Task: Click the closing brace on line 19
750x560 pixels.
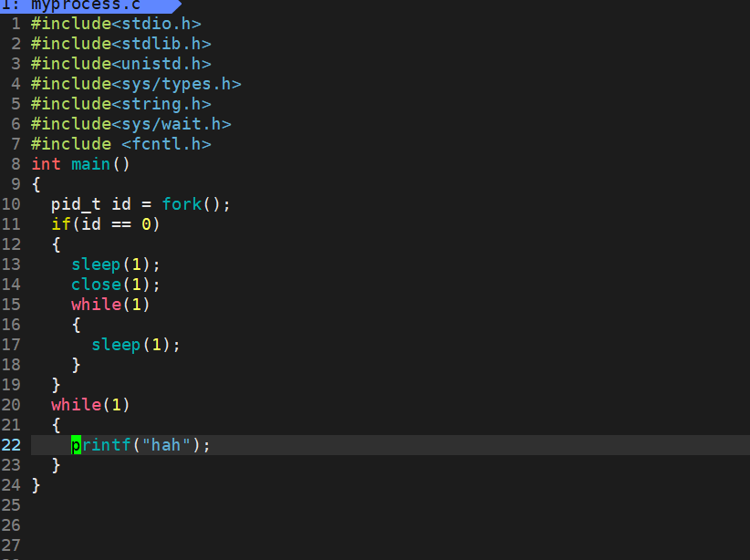Action: tap(56, 385)
